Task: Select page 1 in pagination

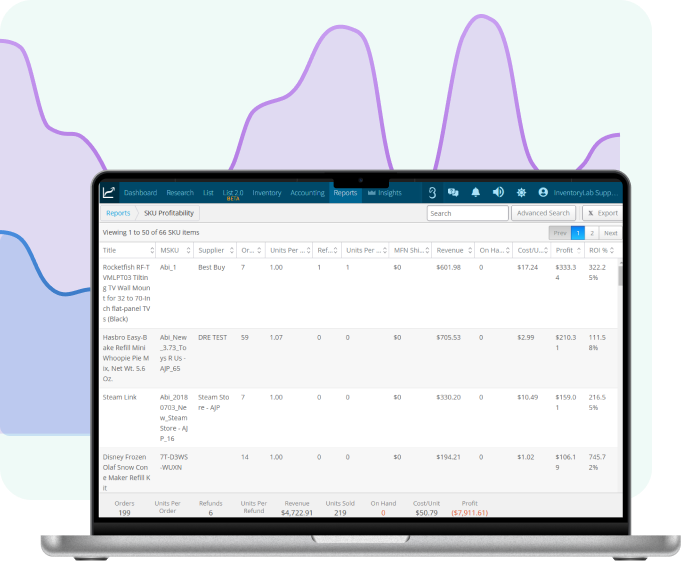Action: [578, 233]
